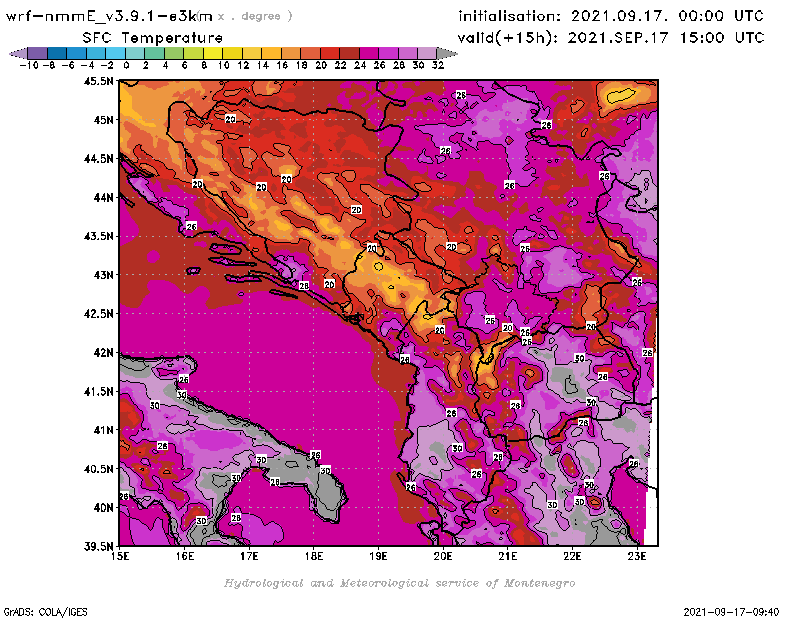Click the "initialisation: 2021.09.17. 00:00 UTC" line

click(x=611, y=16)
